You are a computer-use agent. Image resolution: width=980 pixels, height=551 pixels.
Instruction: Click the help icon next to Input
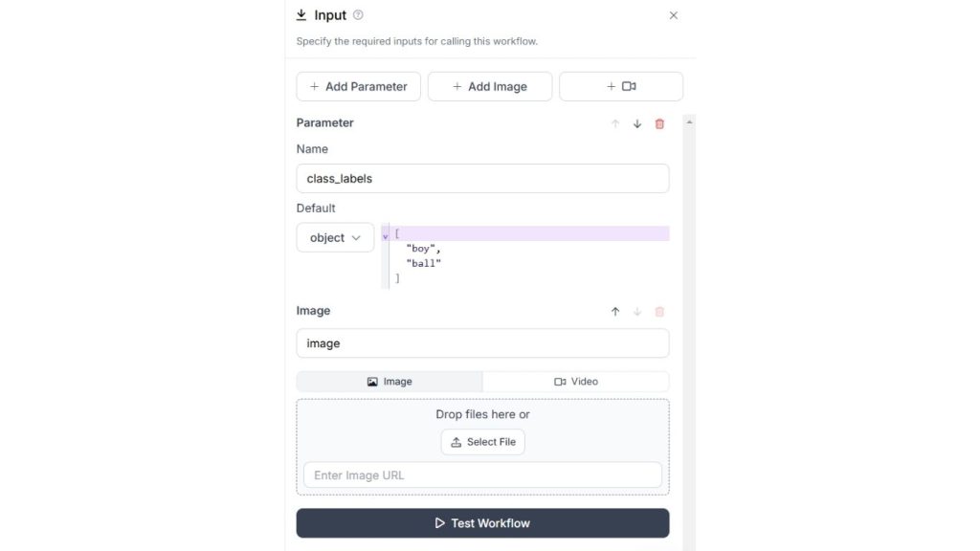click(x=359, y=15)
